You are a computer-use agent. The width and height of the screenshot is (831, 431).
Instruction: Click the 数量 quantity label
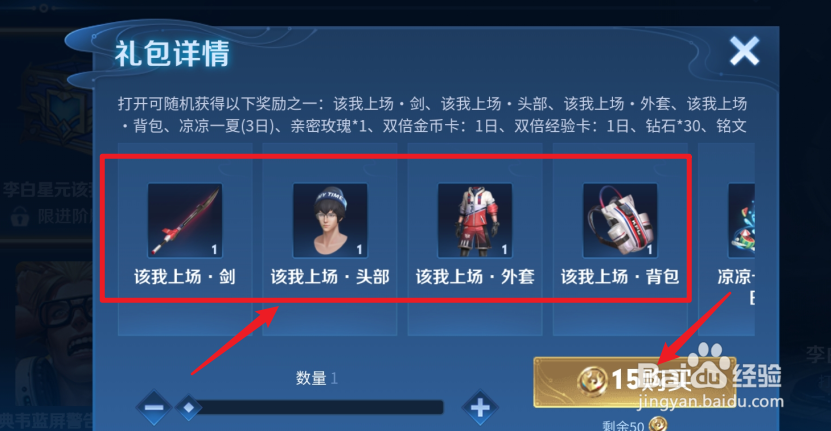[x=311, y=378]
